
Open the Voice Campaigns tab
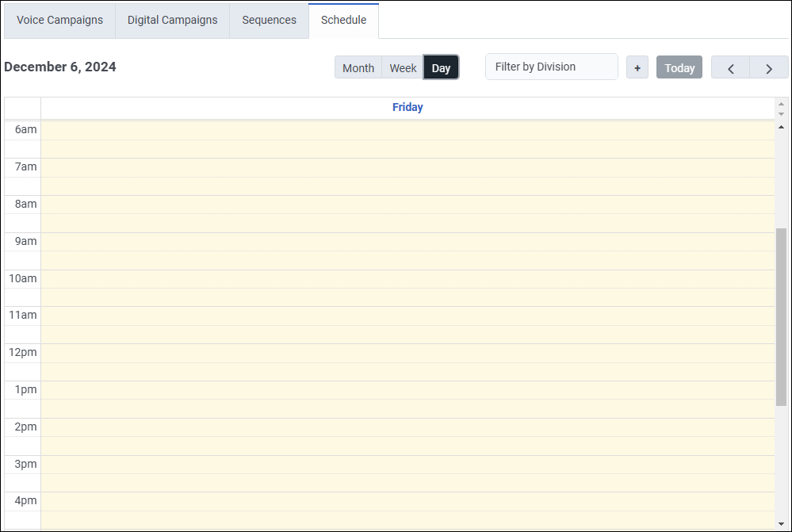[x=59, y=20]
